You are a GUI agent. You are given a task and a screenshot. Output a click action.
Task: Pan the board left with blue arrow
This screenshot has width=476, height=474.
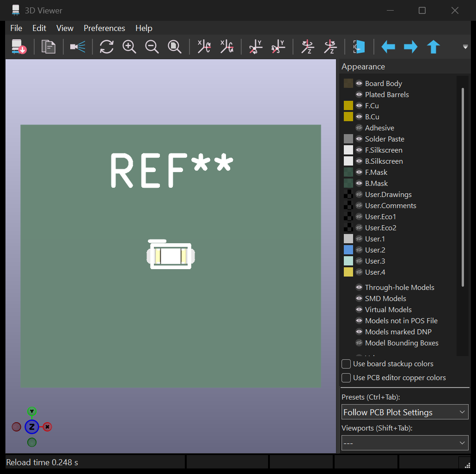tap(388, 47)
